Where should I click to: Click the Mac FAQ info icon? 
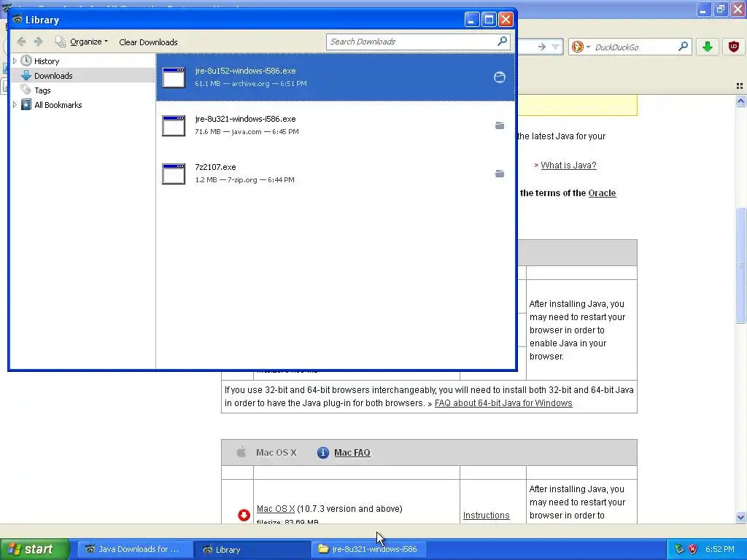coord(322,452)
